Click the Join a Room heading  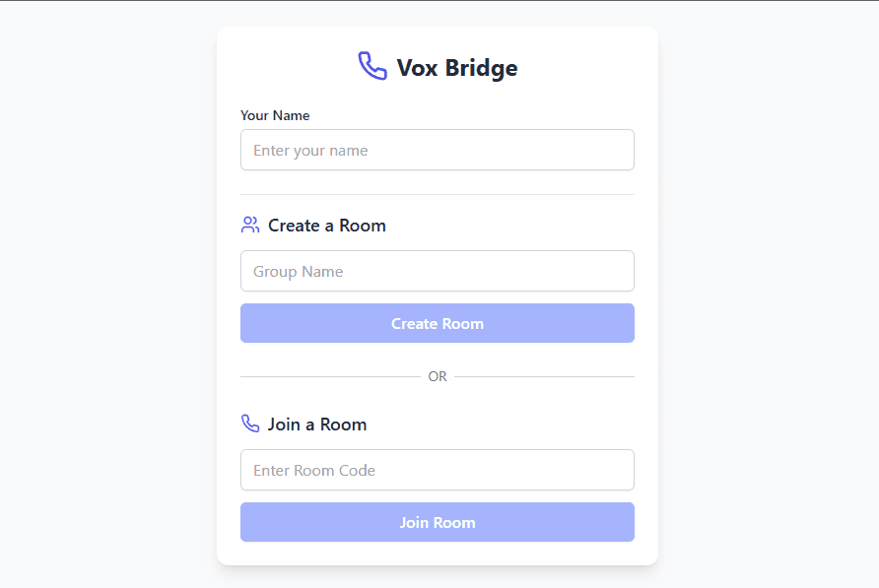[316, 425]
